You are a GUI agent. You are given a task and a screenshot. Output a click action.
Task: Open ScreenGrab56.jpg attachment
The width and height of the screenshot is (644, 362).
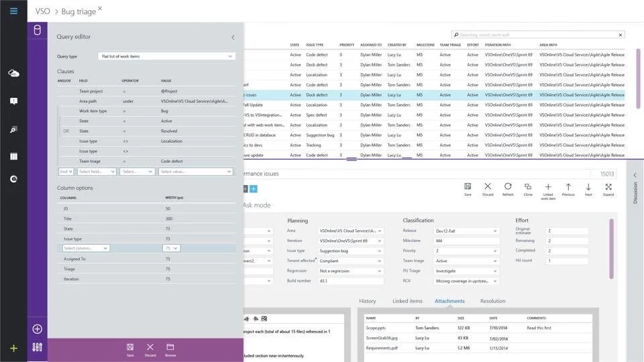point(382,338)
